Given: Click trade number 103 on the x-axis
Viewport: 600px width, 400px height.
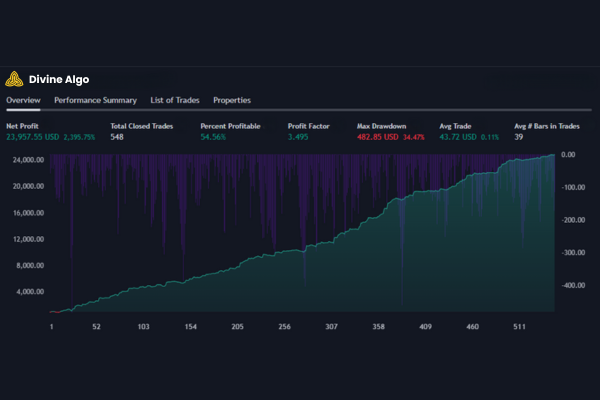Looking at the screenshot, I should coord(143,326).
